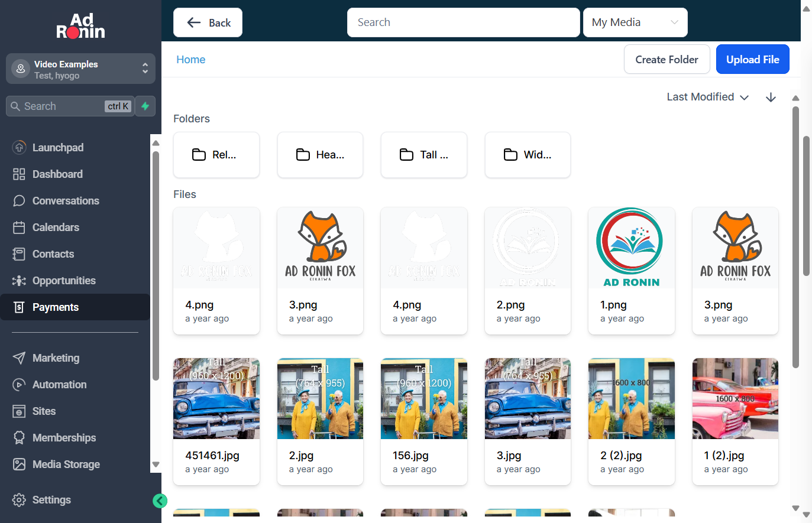This screenshot has width=812, height=523.
Task: Click the Calendars icon
Action: pos(19,227)
